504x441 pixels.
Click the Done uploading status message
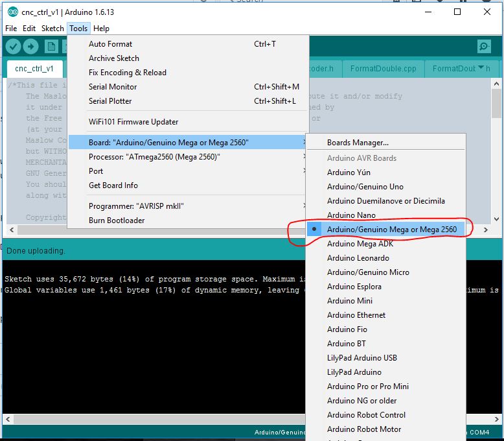tap(36, 251)
